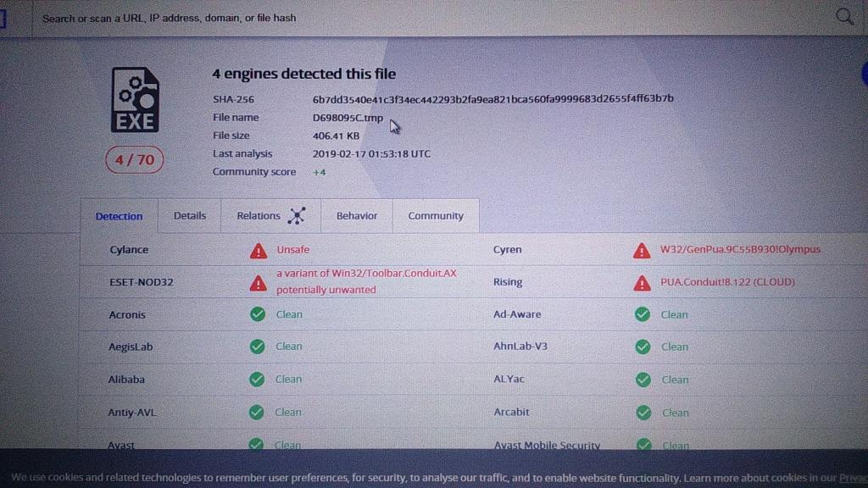Viewport: 868px width, 488px height.
Task: Click the ALYac engine name
Action: click(x=509, y=380)
